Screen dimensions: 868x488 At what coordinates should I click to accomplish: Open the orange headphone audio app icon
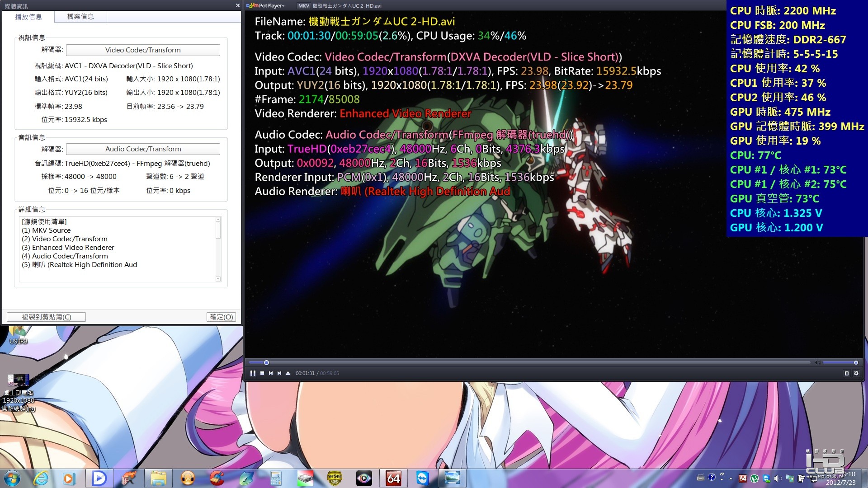point(188,478)
